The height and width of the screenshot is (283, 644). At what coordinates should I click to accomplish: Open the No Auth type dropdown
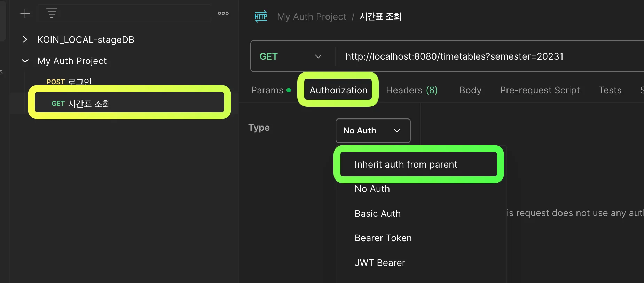tap(372, 131)
